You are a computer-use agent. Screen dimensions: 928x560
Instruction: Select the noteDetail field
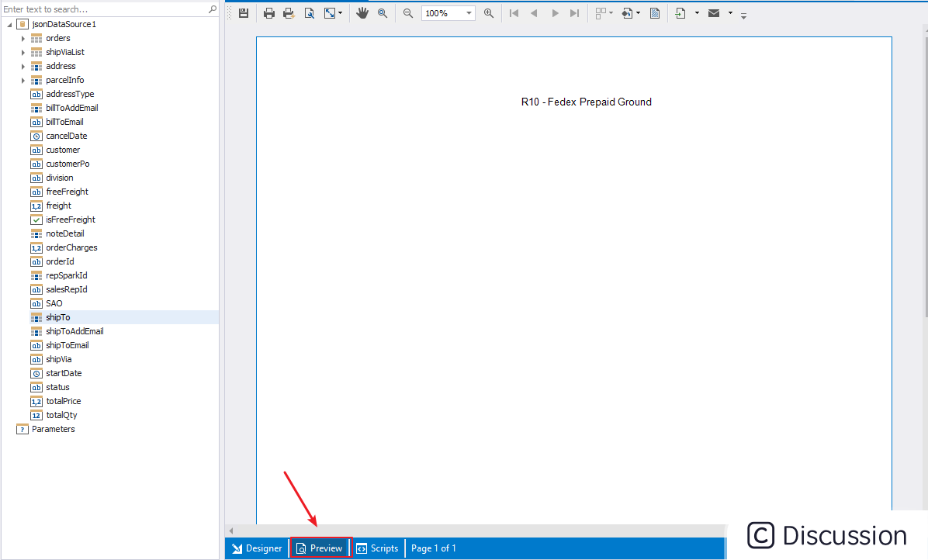pyautogui.click(x=65, y=233)
